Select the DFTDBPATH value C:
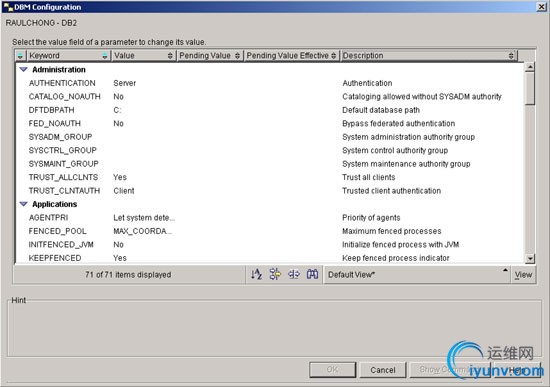This screenshot has width=550, height=387. 117,110
